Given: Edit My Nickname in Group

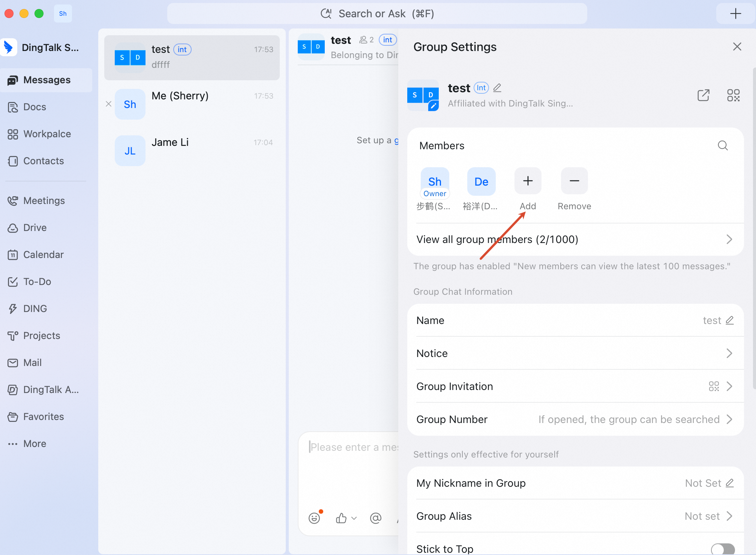Looking at the screenshot, I should [x=730, y=483].
